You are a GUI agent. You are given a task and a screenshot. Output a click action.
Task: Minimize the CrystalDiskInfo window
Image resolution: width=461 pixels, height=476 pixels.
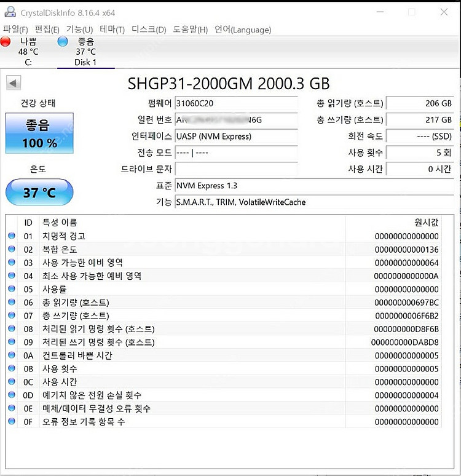[380, 12]
